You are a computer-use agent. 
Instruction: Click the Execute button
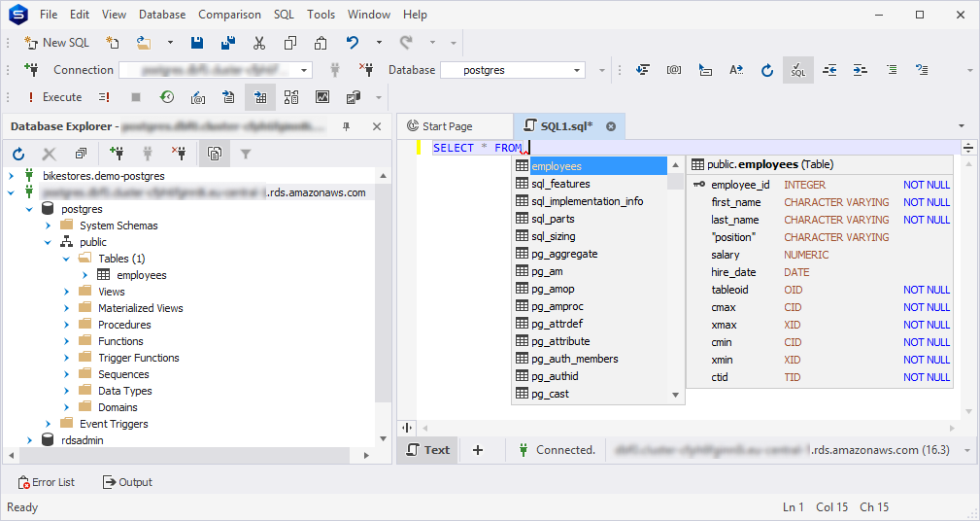(x=54, y=97)
